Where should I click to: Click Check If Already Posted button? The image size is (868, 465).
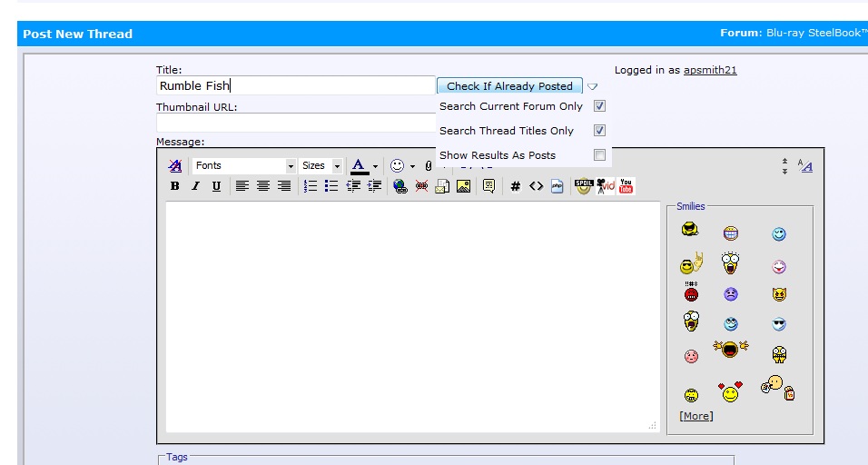(509, 85)
